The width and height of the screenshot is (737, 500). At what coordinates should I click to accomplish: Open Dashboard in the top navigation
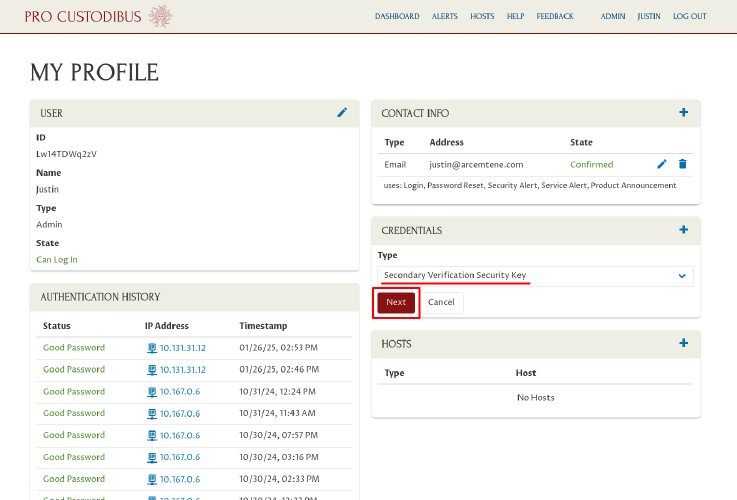click(397, 16)
